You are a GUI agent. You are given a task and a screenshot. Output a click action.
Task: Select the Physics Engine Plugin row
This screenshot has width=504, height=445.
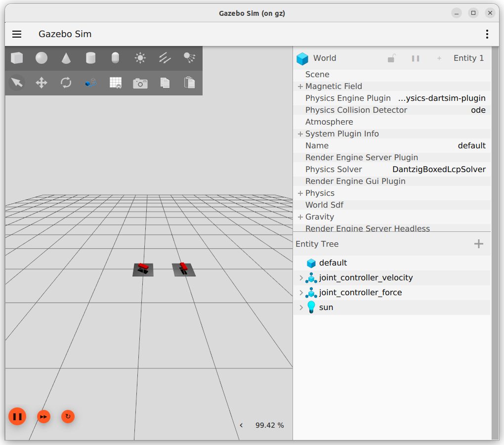coord(392,98)
